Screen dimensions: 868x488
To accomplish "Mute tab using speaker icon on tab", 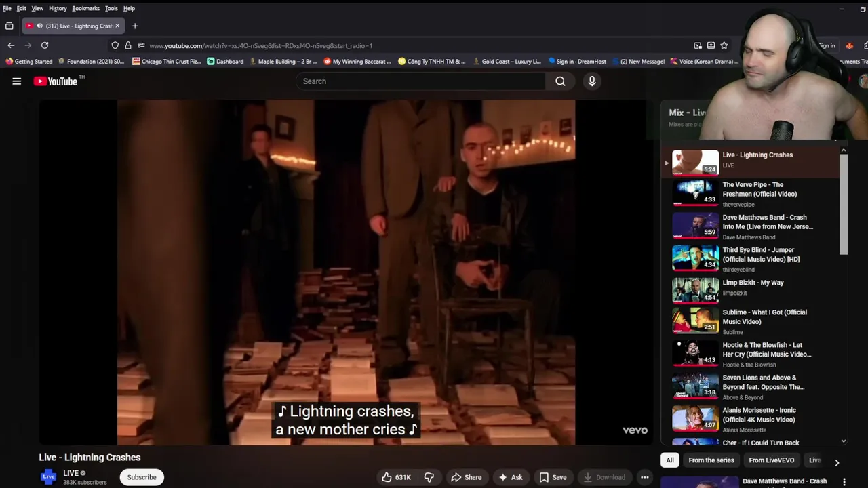I will coord(39,26).
